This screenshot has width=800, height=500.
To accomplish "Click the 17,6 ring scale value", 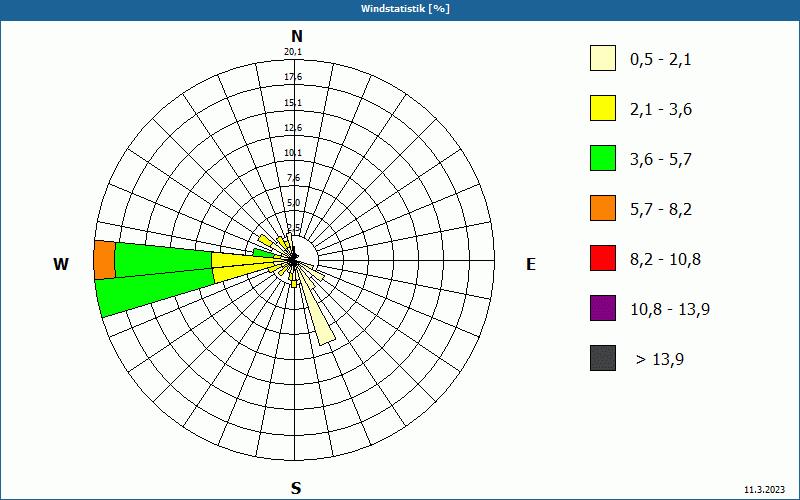I will [293, 77].
